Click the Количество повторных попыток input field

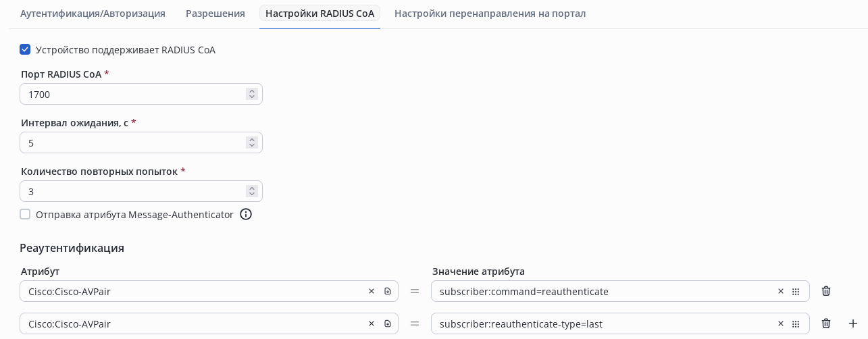(132, 191)
